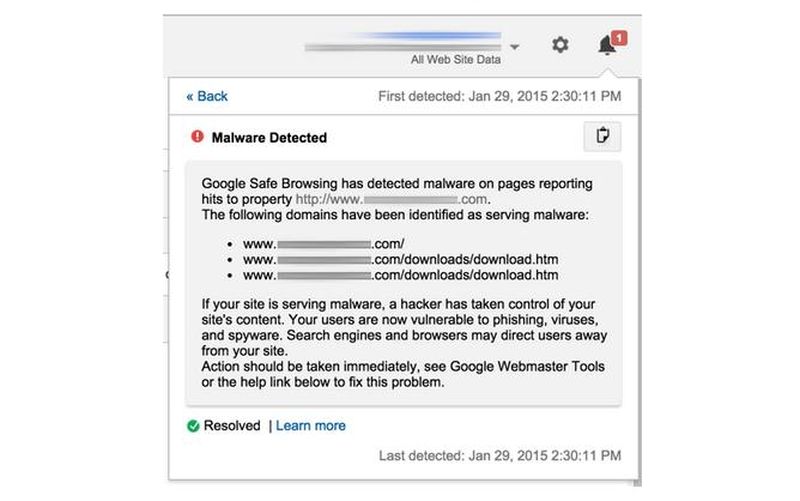This screenshot has width=800, height=501.
Task: Click the blurred account name in header
Action: coord(405,44)
